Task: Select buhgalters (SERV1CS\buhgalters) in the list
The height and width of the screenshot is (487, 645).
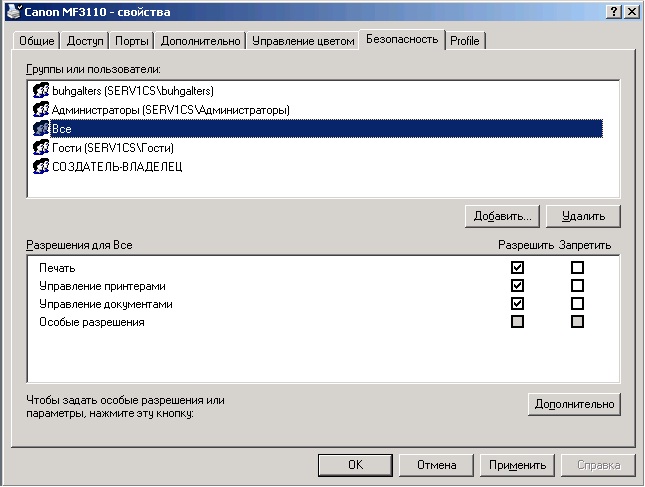Action: (132, 90)
